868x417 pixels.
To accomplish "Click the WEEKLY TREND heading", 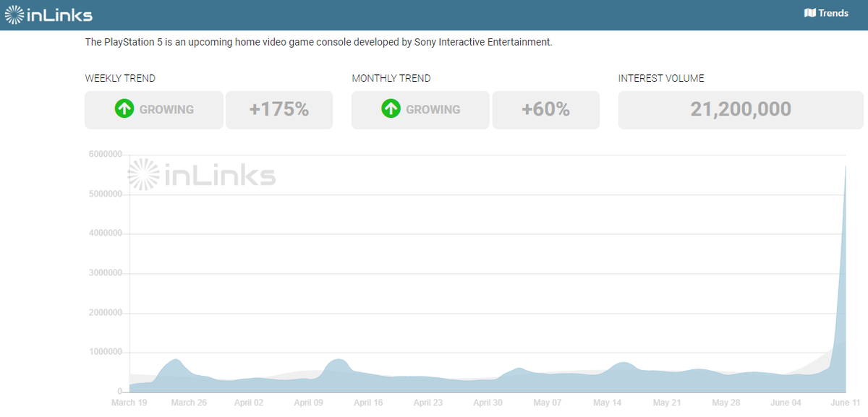I will [x=120, y=79].
